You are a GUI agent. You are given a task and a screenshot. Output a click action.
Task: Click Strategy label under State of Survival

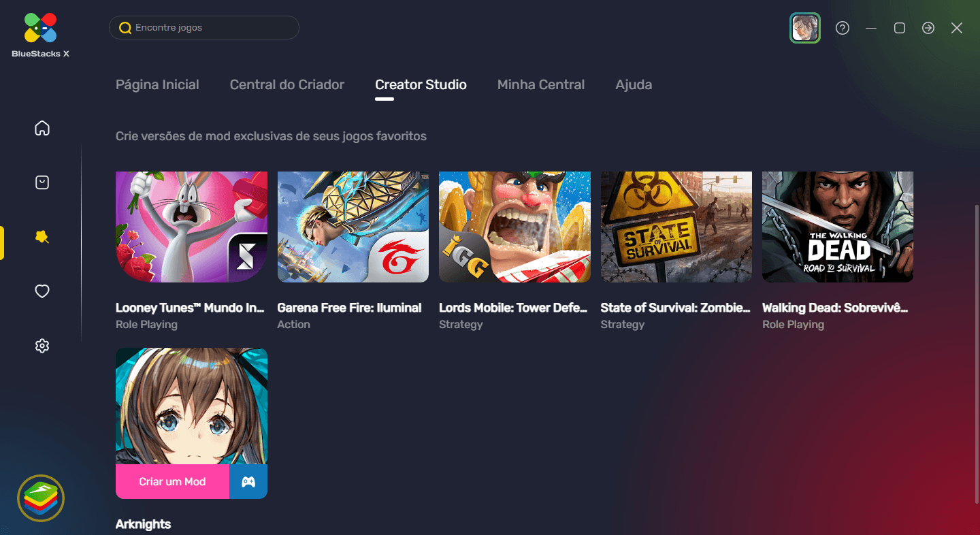click(623, 325)
